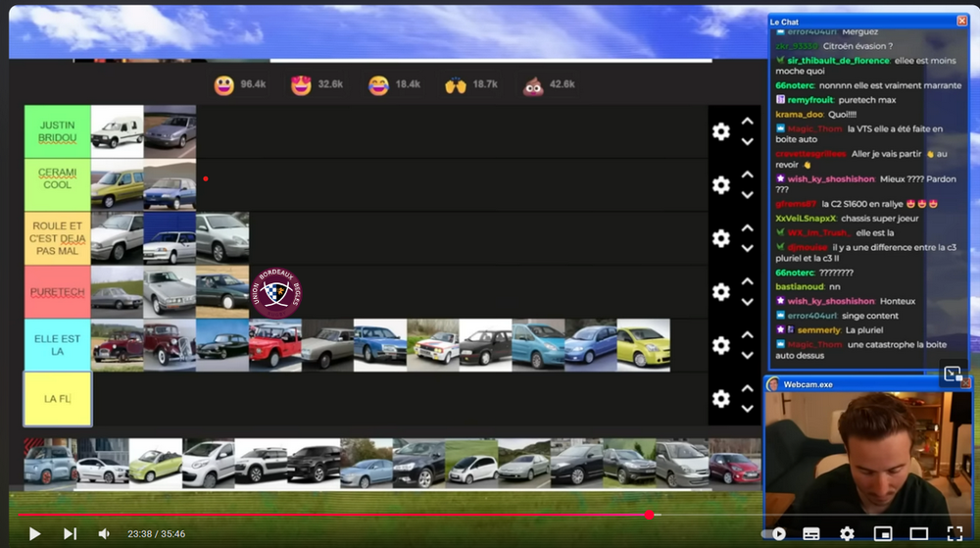Click the red video progress scrubber
Screen dimensions: 980x548
click(650, 515)
